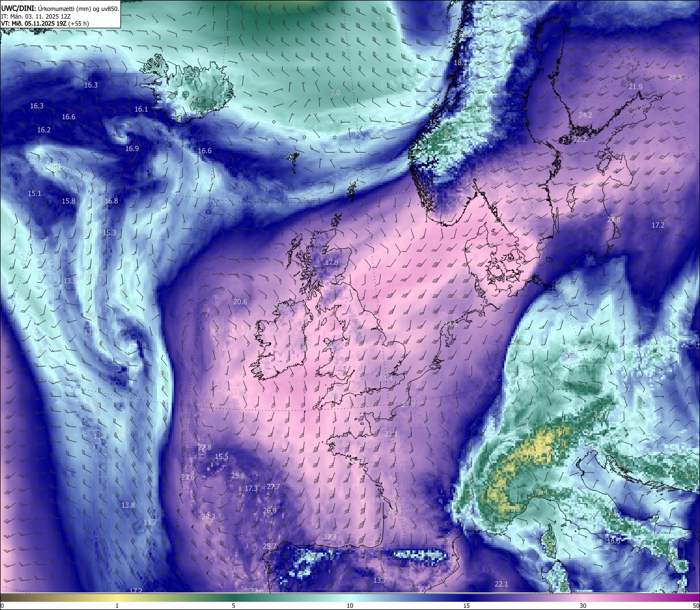The image size is (700, 610).
Task: Click the 15.3 value on the map
Action: 109,233
